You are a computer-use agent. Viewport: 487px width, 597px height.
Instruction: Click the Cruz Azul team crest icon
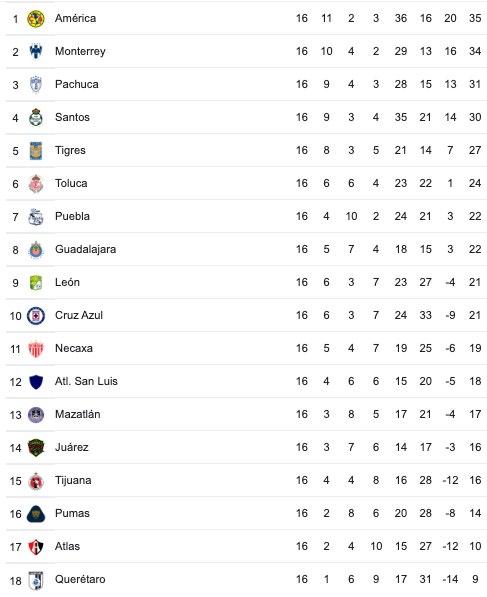click(36, 316)
